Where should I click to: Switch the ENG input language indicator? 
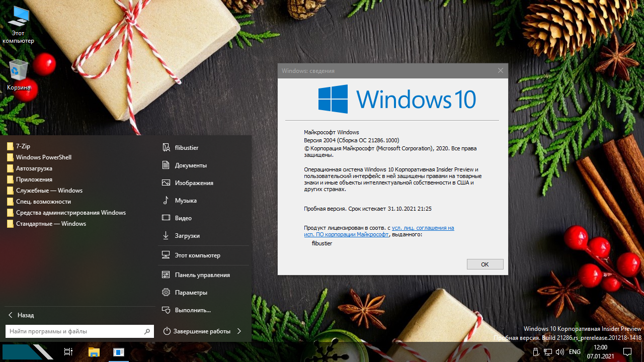click(575, 352)
